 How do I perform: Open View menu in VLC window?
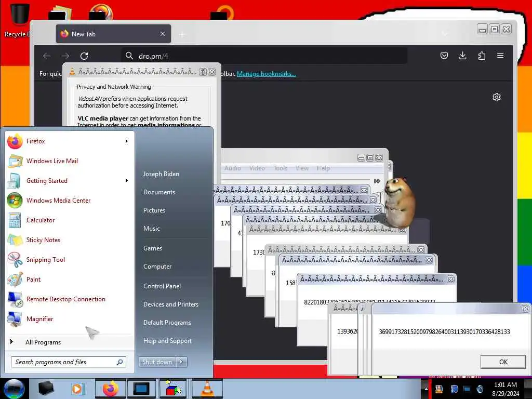click(302, 168)
